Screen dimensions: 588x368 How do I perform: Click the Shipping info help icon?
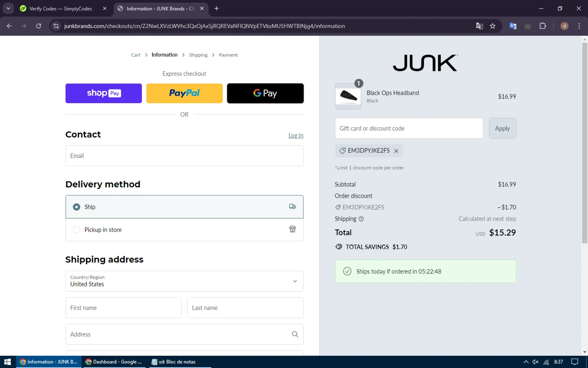(361, 219)
